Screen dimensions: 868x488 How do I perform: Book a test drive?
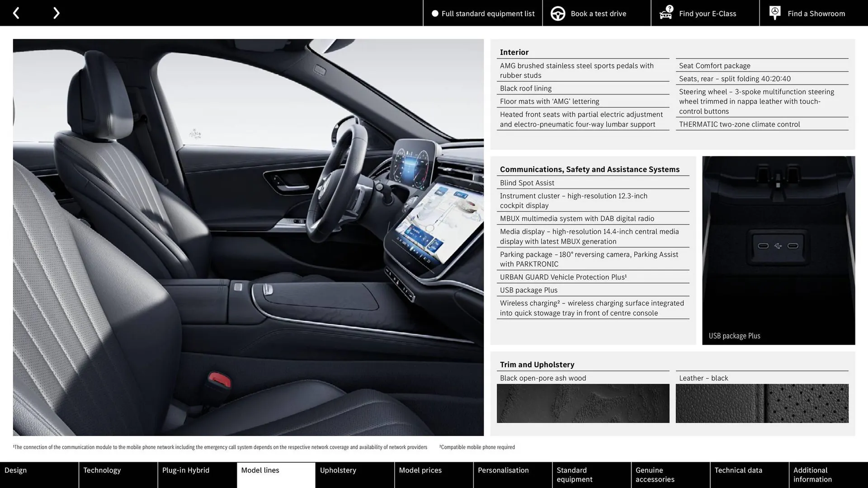click(598, 13)
